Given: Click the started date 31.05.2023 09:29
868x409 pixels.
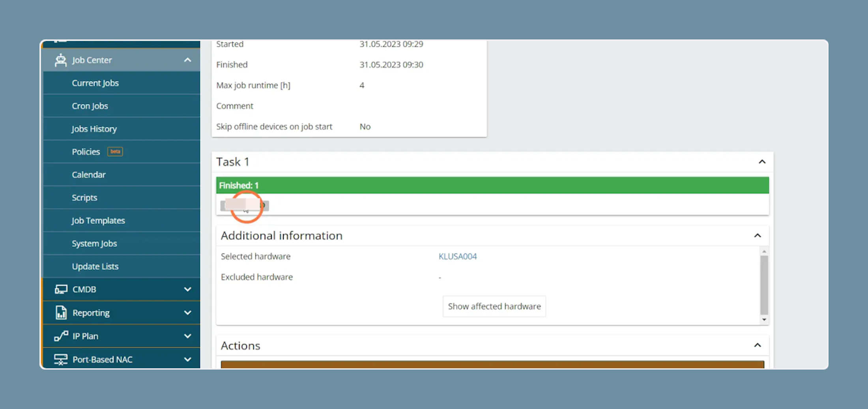Looking at the screenshot, I should point(391,44).
